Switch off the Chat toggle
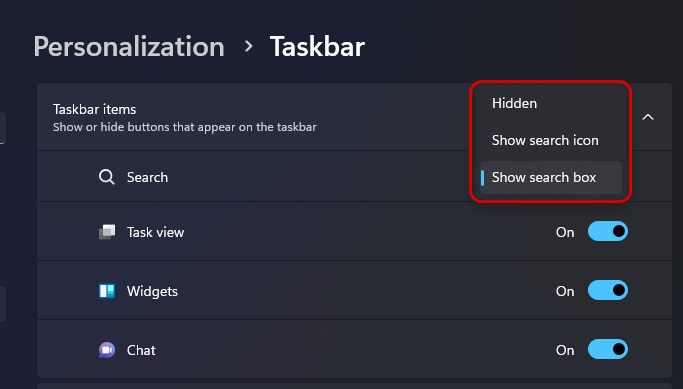This screenshot has height=389, width=683. point(608,349)
